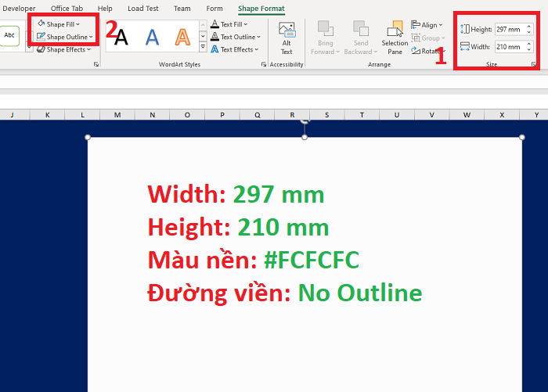Click the Shape Fill paint bucket icon
Screen dimensions: 548x392
tap(41, 23)
